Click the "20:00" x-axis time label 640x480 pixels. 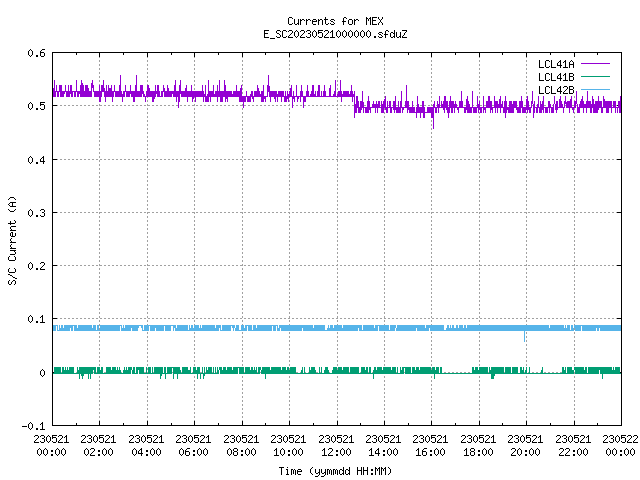click(525, 452)
